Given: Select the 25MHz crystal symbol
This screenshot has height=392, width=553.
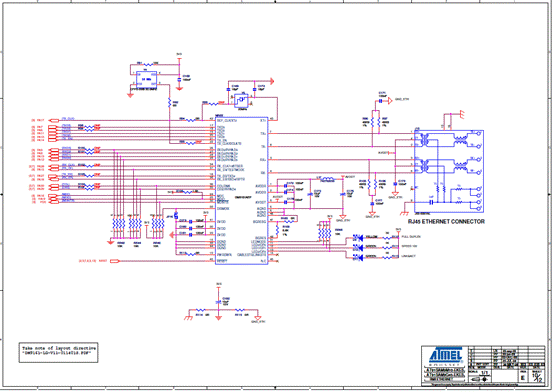Looking at the screenshot, I should tap(242, 100).
